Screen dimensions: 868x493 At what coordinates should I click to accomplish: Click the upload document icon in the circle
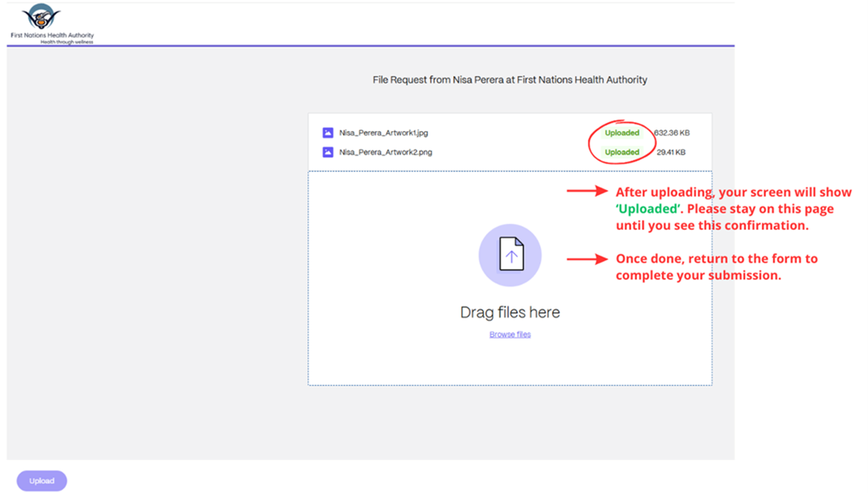[x=510, y=255]
